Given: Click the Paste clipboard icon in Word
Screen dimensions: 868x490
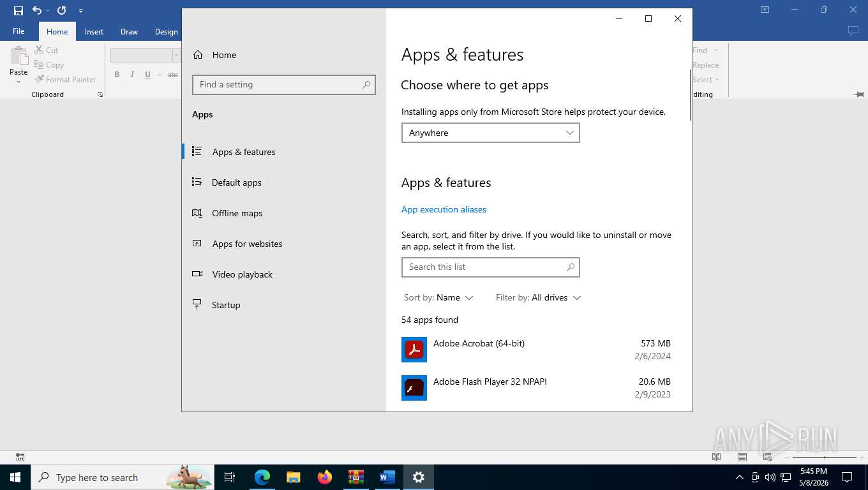Looking at the screenshot, I should [19, 56].
